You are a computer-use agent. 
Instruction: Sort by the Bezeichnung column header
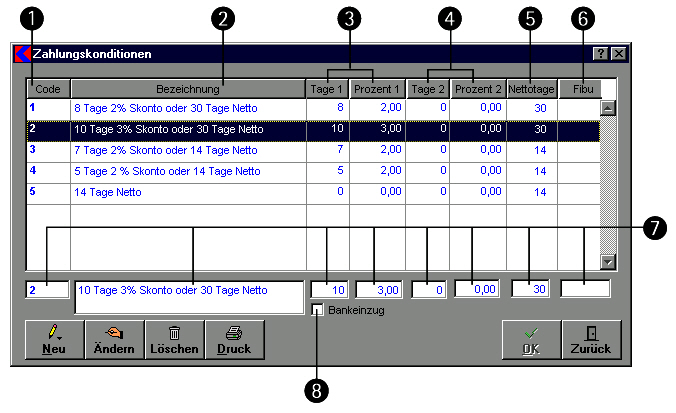coord(187,88)
